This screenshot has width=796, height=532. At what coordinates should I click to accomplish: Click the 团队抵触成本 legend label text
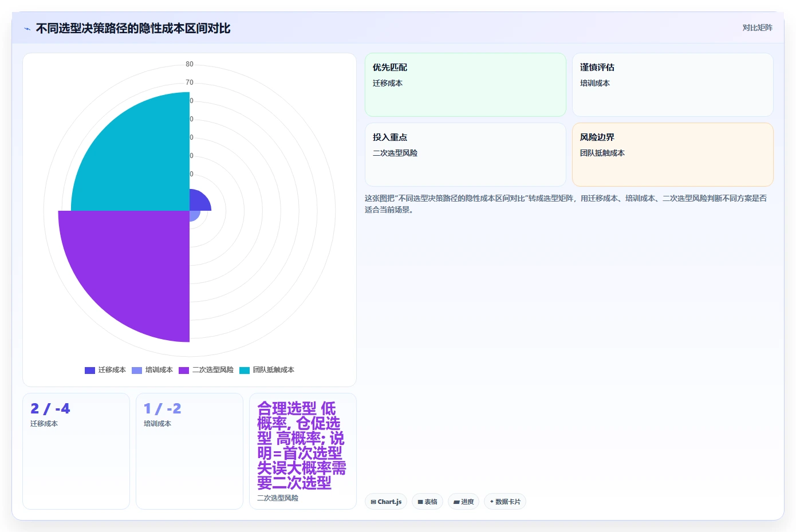coord(274,370)
